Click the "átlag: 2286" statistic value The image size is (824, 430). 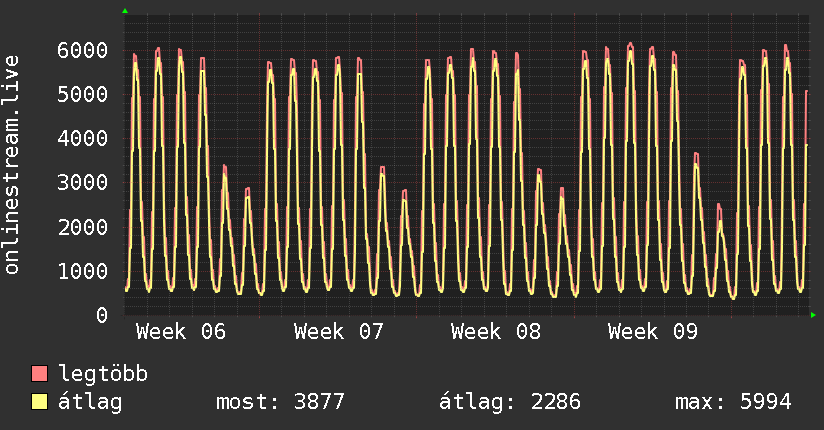[x=510, y=402]
